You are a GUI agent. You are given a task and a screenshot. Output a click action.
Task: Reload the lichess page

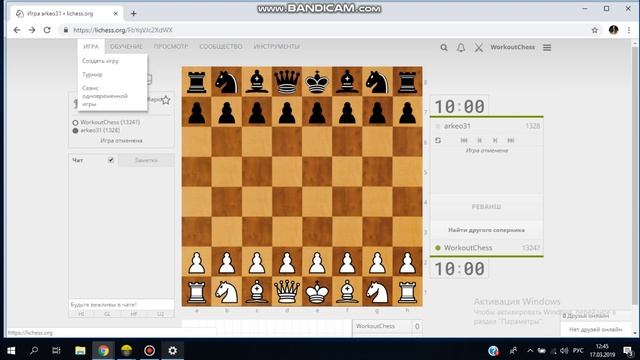47,30
